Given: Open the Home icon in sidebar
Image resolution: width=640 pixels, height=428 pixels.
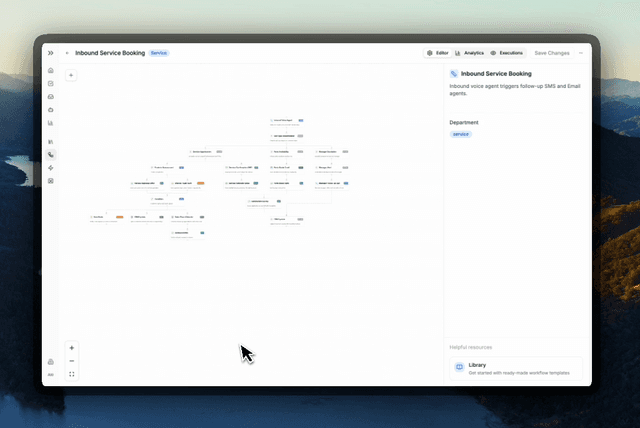Looking at the screenshot, I should pyautogui.click(x=51, y=71).
